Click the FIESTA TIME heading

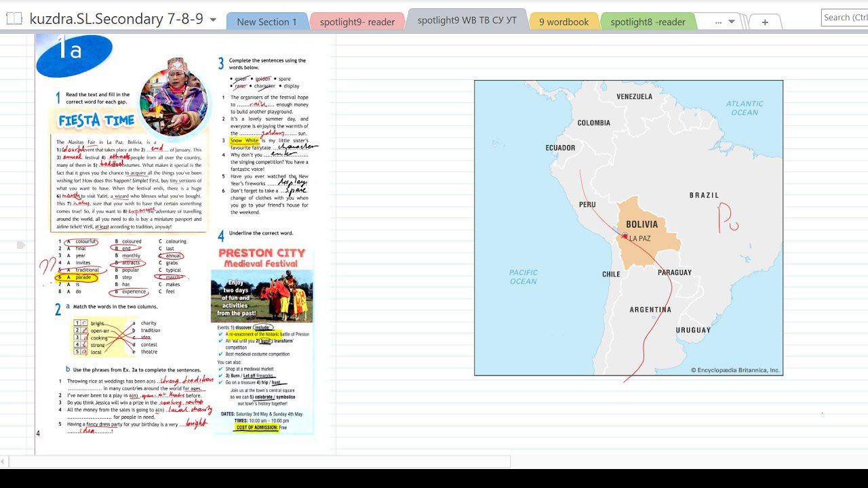point(96,121)
